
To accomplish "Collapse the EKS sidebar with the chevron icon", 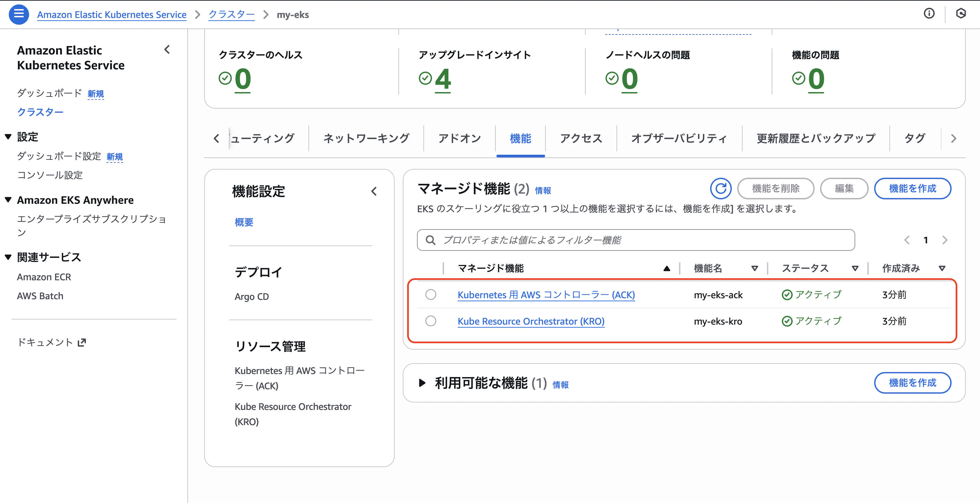I will 167,49.
